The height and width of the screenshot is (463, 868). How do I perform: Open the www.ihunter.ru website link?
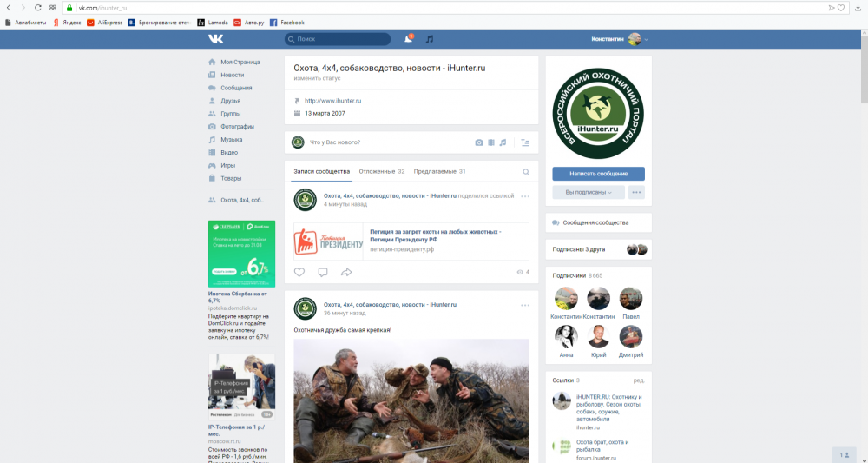pyautogui.click(x=332, y=101)
